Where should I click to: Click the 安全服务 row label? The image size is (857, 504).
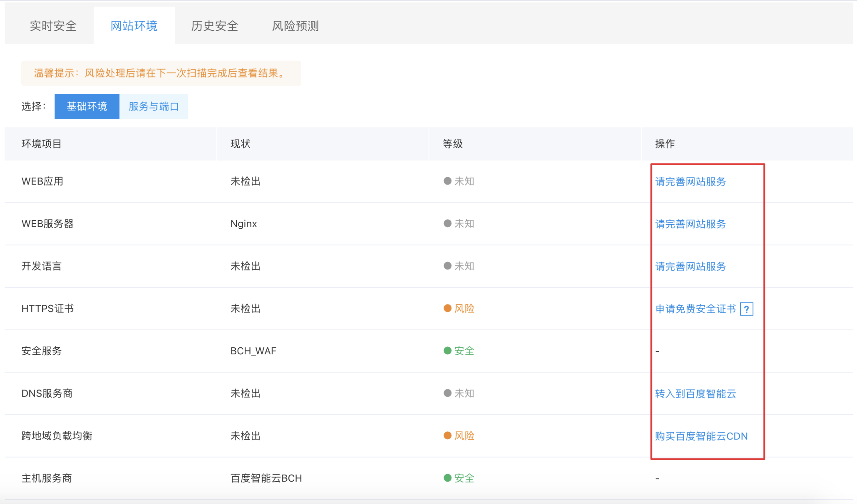coord(42,351)
